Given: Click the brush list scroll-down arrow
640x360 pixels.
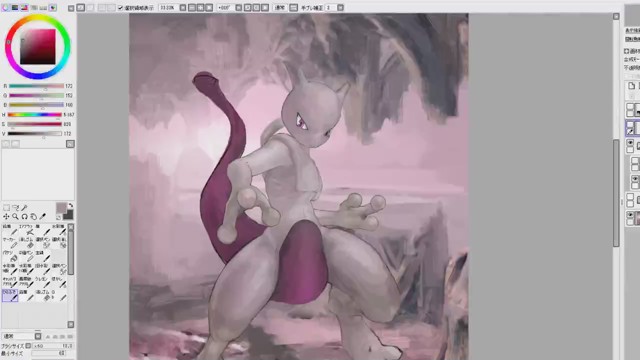Looking at the screenshot, I should click(x=71, y=324).
